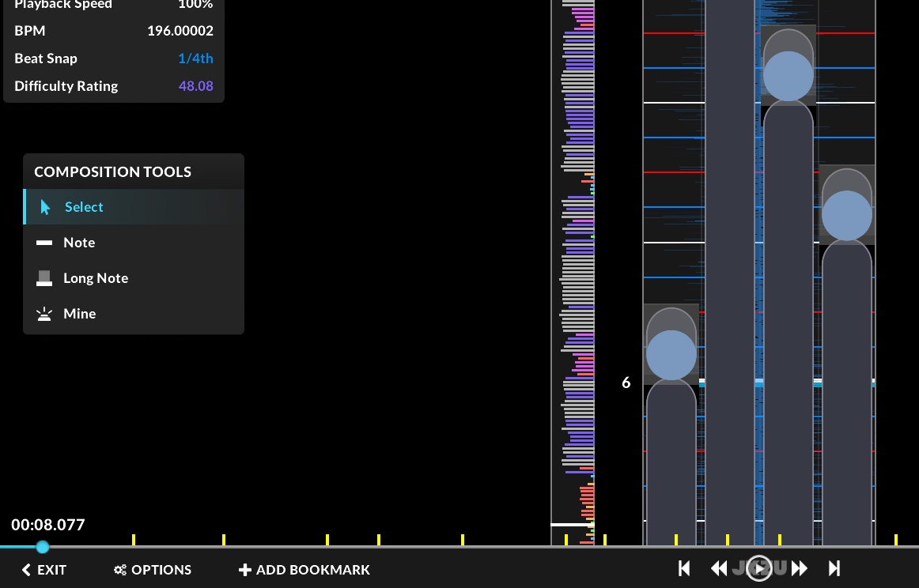This screenshot has height=588, width=919.
Task: Fast-forward with the double-right arrow button
Action: (800, 568)
